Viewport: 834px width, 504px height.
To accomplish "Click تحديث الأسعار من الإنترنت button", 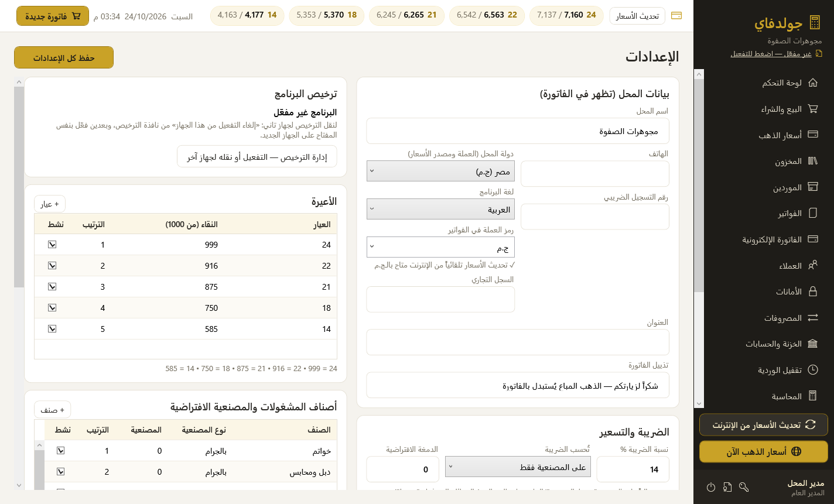I will point(764,425).
